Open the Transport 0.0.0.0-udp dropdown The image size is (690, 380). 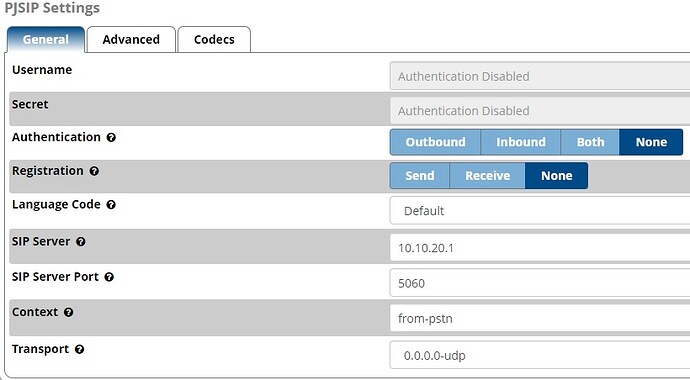click(x=540, y=355)
